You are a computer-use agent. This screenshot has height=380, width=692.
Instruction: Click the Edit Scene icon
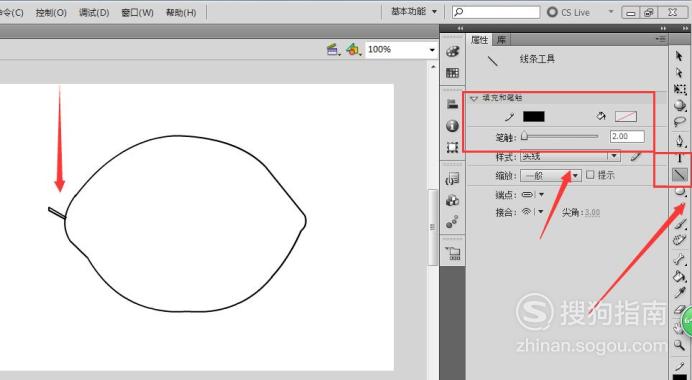pyautogui.click(x=333, y=50)
